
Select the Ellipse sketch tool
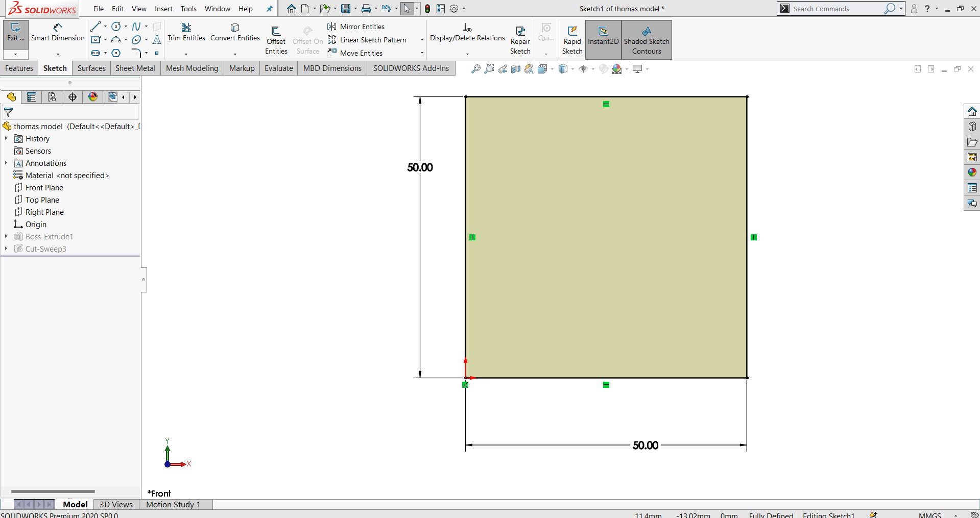[x=136, y=40]
